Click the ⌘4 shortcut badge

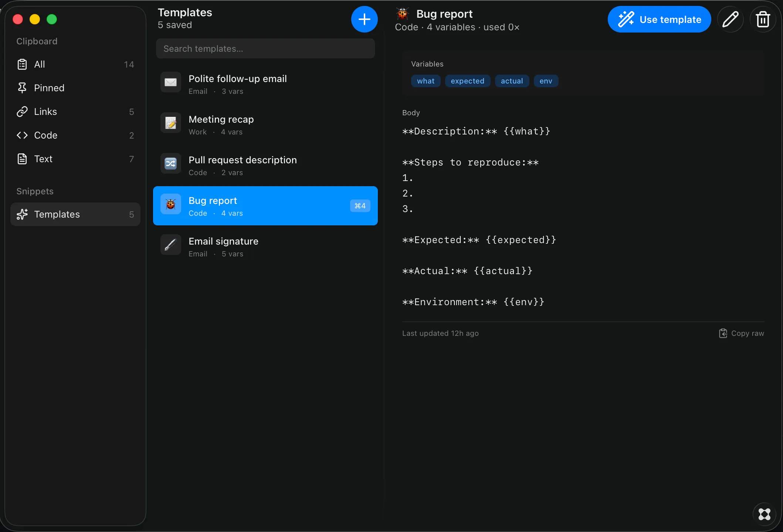click(360, 206)
